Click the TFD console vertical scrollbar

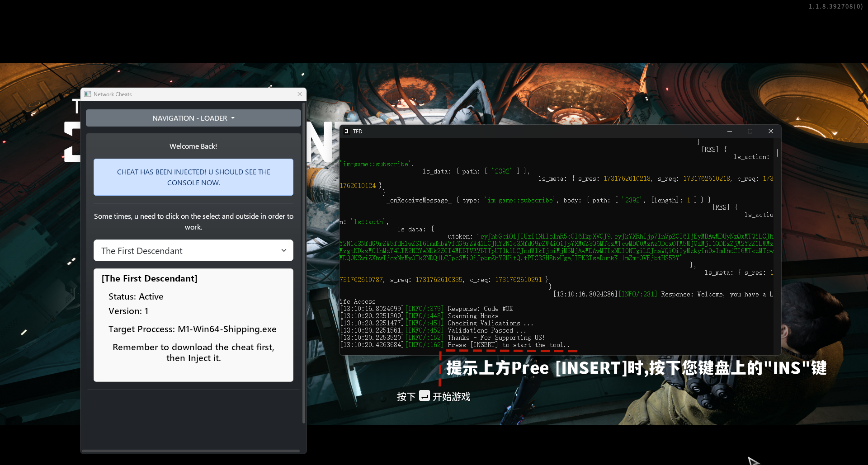tap(778, 154)
